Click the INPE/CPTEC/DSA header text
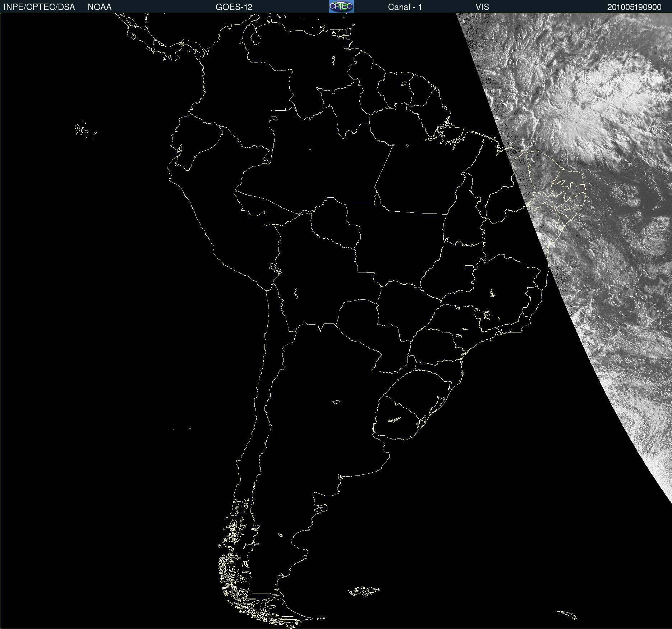 [39, 7]
